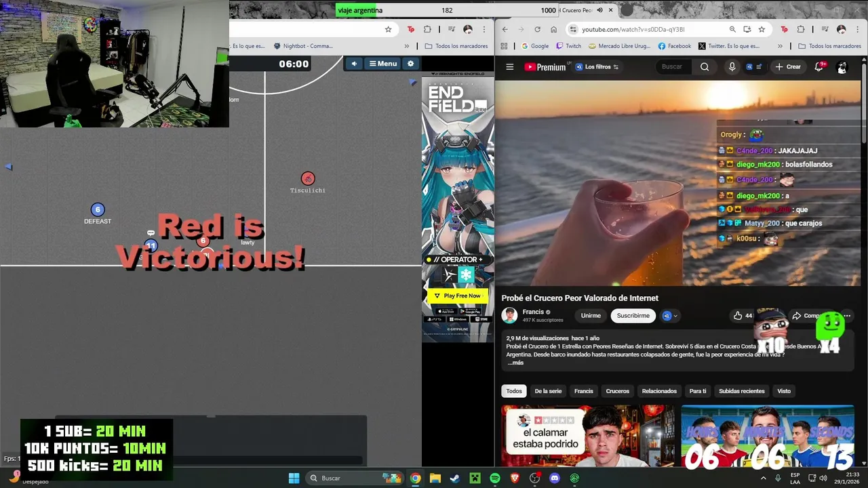
Task: Click the zoom magnifier in the address bar
Action: [x=732, y=29]
